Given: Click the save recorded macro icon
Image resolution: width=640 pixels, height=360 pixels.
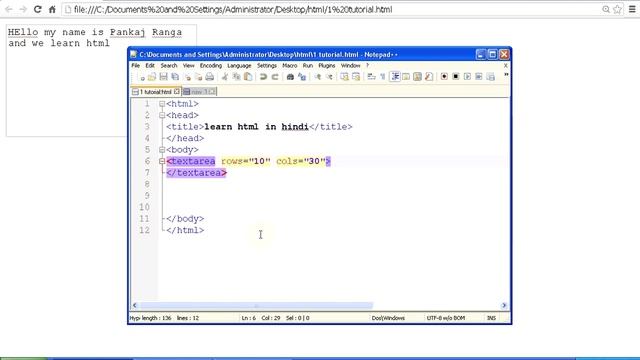Looking at the screenshot, I should point(491,77).
